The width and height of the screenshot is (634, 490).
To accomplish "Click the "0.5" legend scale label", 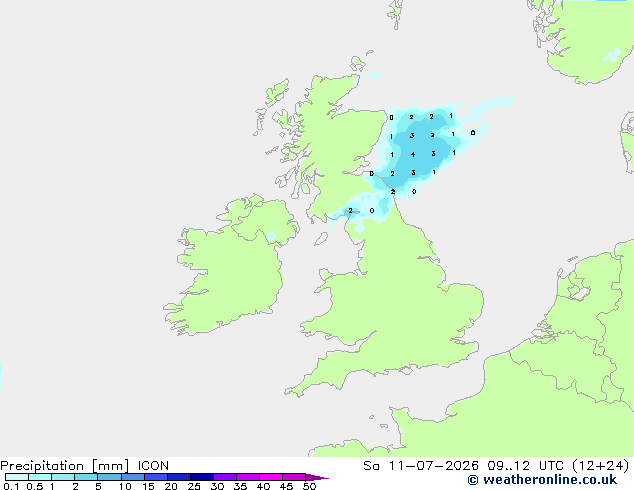I will tap(34, 486).
